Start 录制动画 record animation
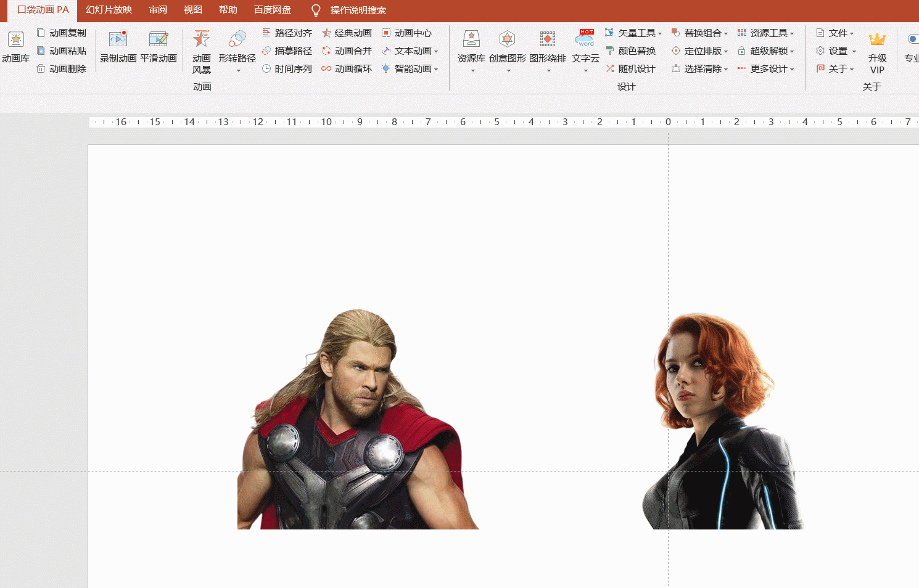This screenshot has height=588, width=919. (118, 47)
